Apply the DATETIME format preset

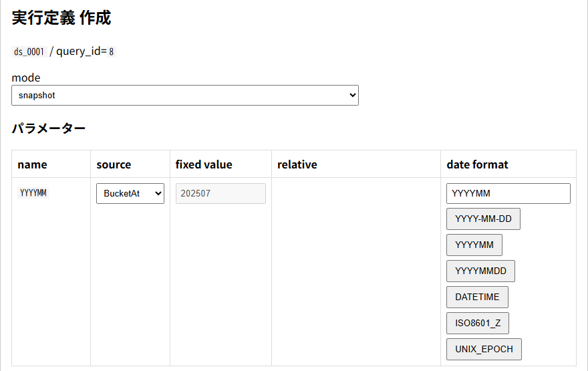[476, 297]
